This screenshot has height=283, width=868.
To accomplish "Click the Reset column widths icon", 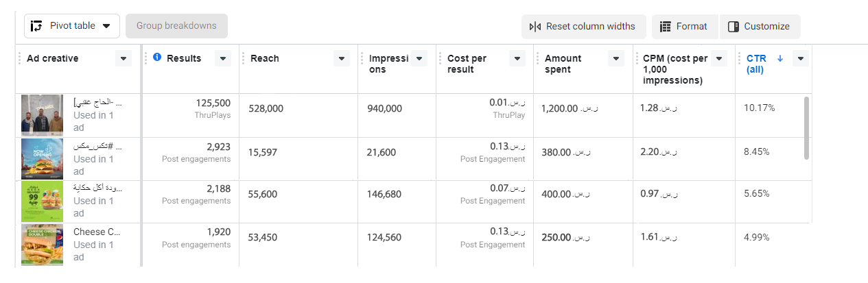I will [535, 27].
